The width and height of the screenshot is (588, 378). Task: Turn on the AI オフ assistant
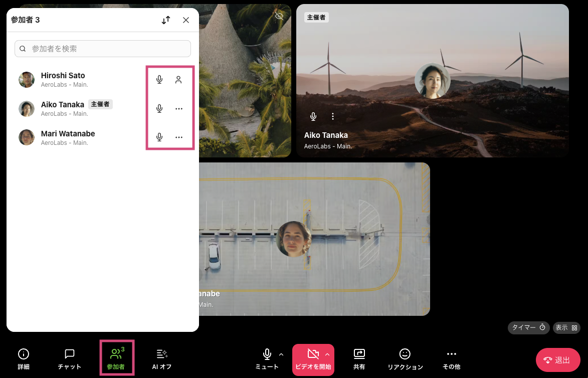pyautogui.click(x=162, y=359)
